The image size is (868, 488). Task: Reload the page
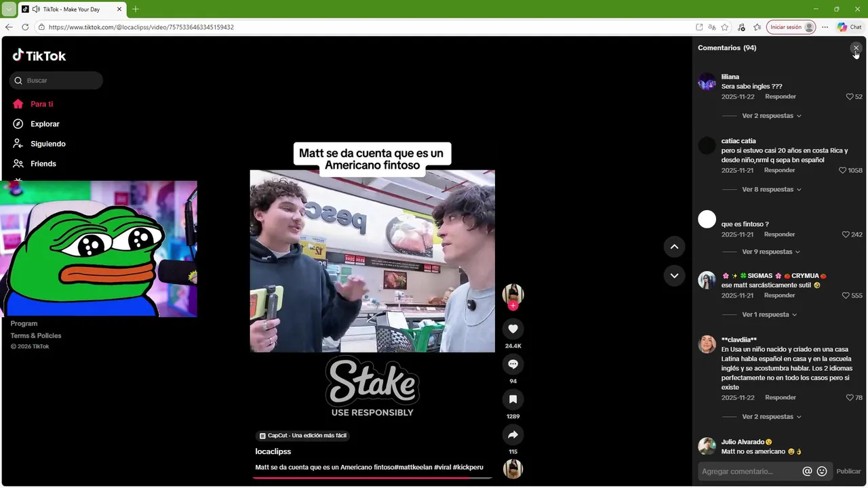pyautogui.click(x=25, y=27)
